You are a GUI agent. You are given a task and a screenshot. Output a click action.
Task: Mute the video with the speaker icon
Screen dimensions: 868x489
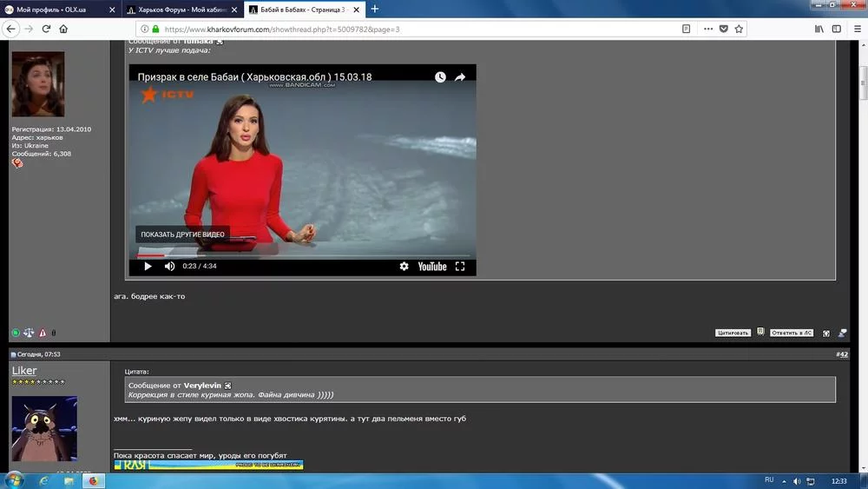click(169, 267)
